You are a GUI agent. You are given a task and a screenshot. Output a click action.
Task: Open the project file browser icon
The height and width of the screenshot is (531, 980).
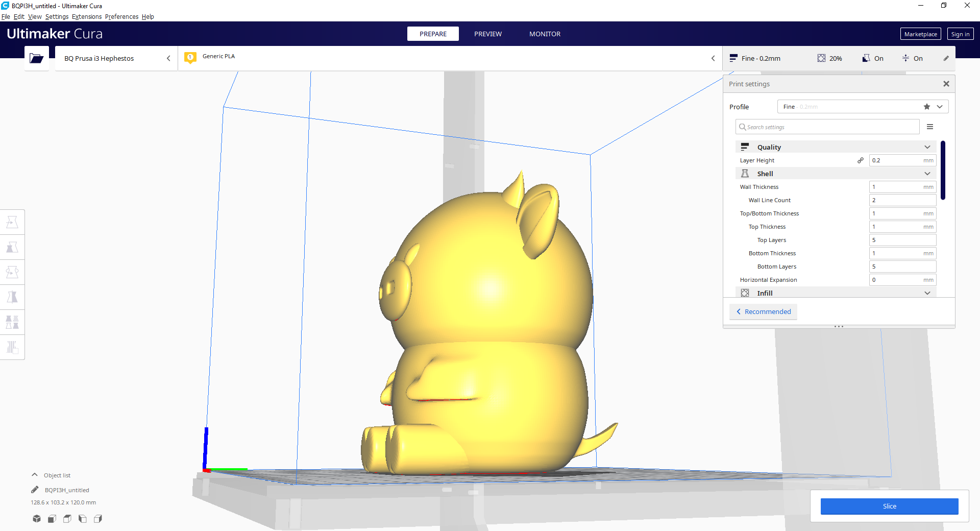click(36, 58)
